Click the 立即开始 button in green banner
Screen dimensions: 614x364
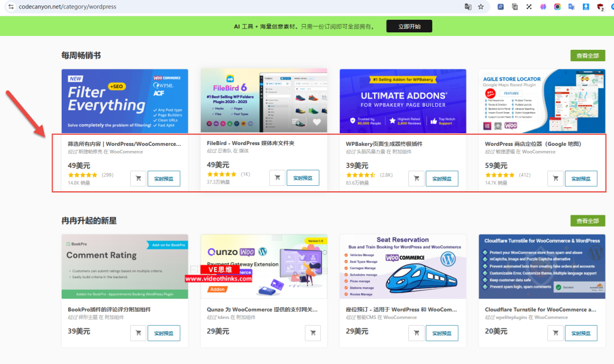[409, 26]
